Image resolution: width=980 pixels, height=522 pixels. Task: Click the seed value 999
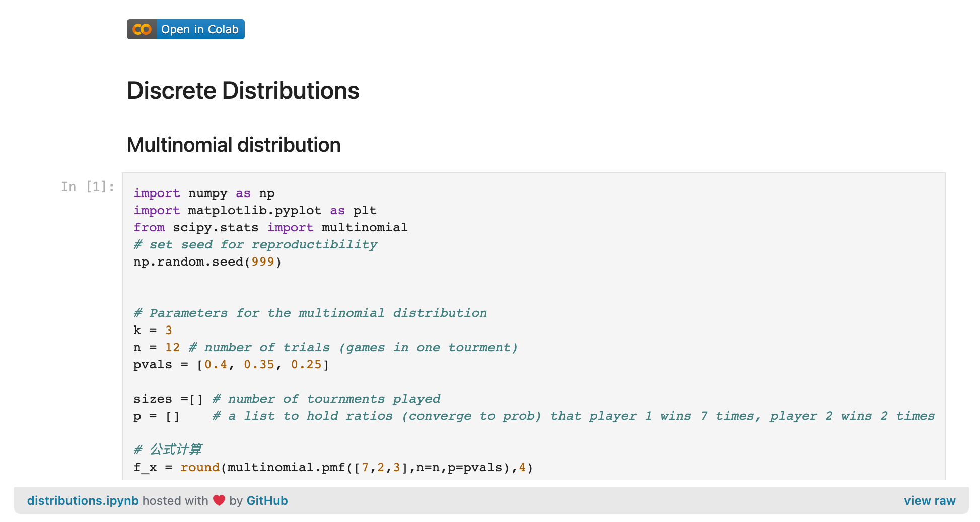tap(262, 262)
